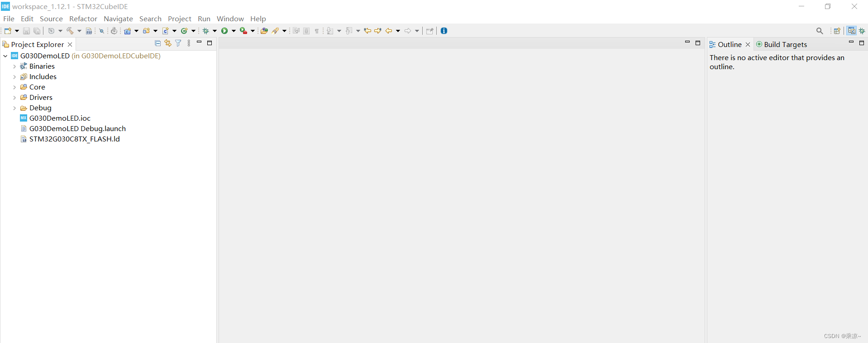Click the magnifier search icon top right
Screen dimensions: 868x343
(820, 31)
